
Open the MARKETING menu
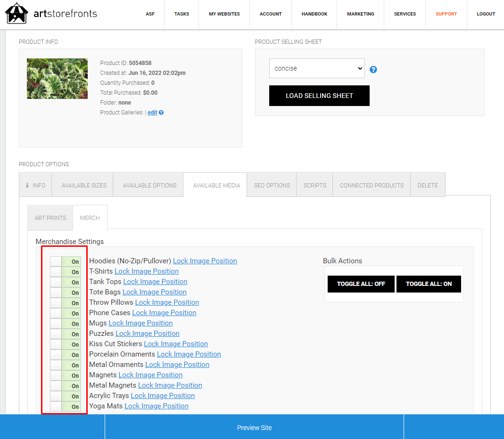pos(360,14)
